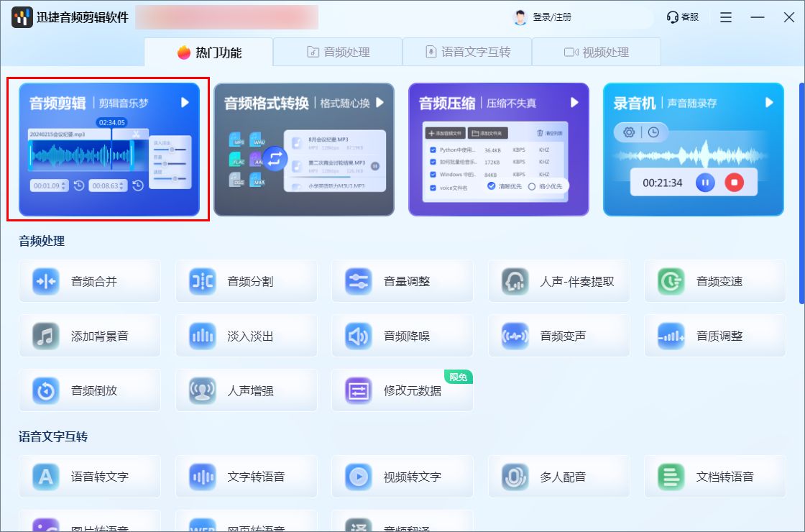Open the 添加背景音 music note icon
The width and height of the screenshot is (805, 532).
point(46,336)
